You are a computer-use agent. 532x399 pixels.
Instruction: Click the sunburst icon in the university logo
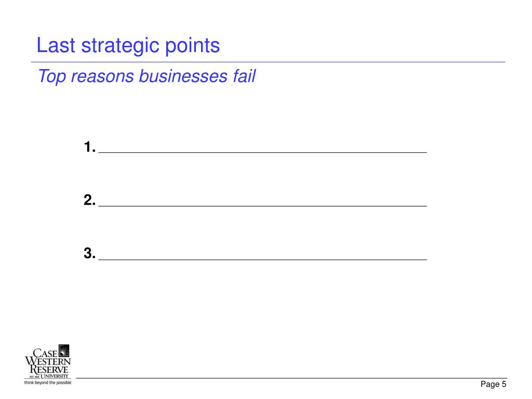[x=64, y=351]
